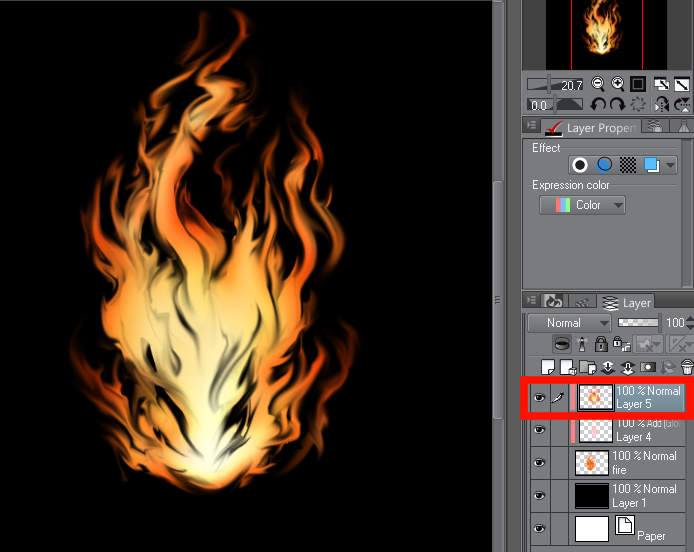Toggle Set as Reference Layer lighthouse
Screen dimensions: 694x552
[582, 344]
